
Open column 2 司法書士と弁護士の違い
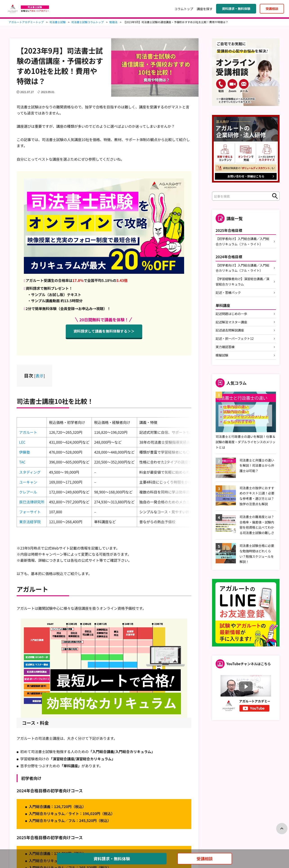point(246,467)
